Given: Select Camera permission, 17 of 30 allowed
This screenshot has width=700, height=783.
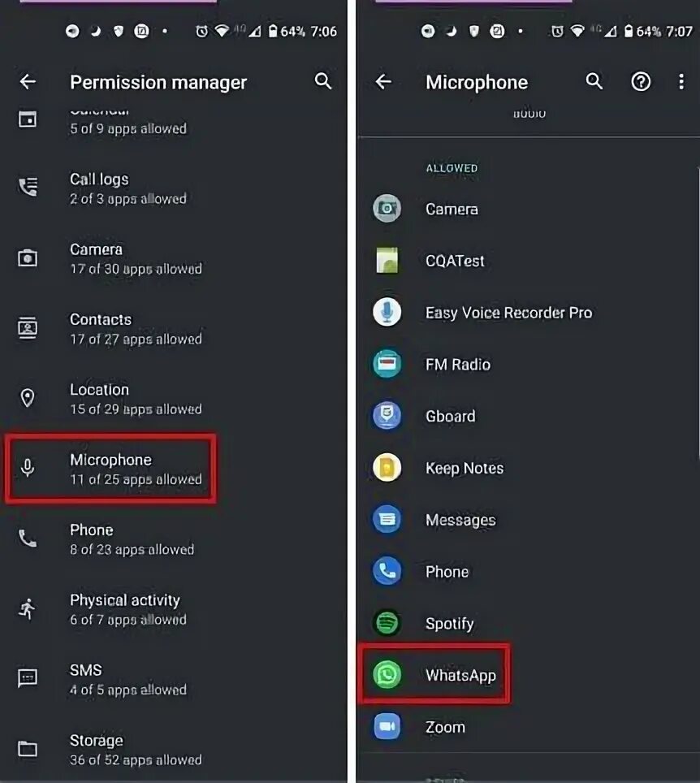Looking at the screenshot, I should click(174, 258).
